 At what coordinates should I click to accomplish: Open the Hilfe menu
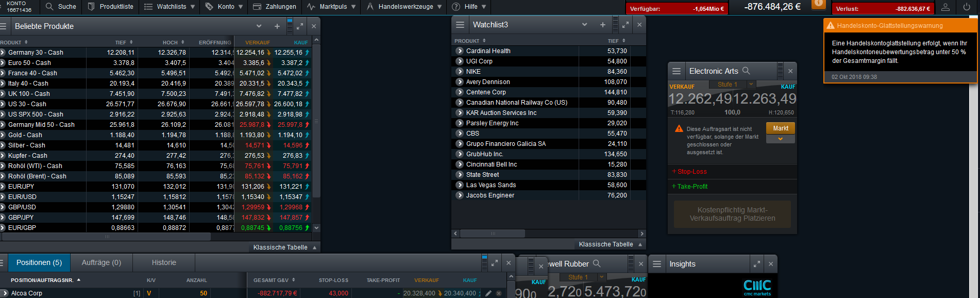(469, 7)
